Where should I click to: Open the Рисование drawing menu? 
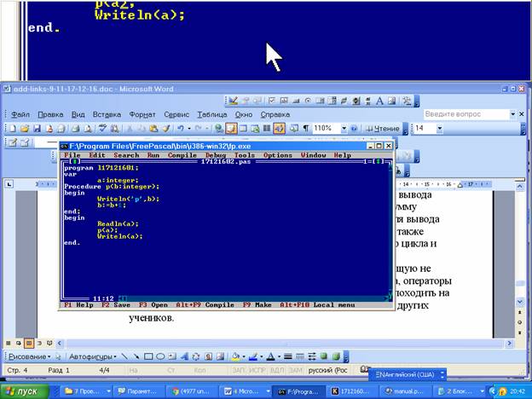click(29, 356)
